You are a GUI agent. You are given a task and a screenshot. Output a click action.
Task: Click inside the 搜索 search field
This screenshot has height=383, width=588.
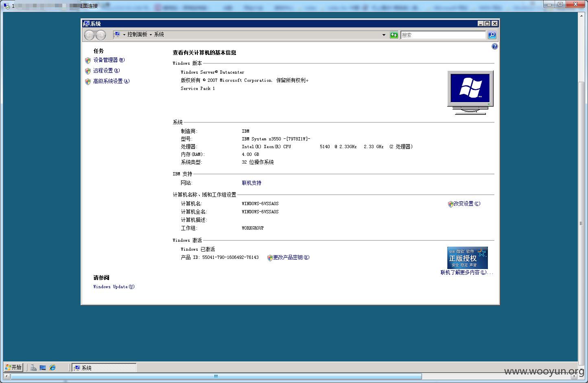point(443,35)
